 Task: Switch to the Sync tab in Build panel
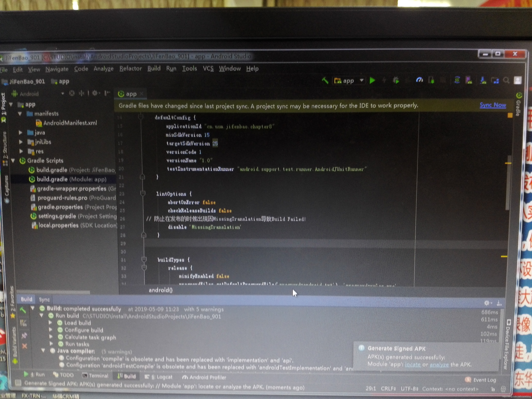44,300
